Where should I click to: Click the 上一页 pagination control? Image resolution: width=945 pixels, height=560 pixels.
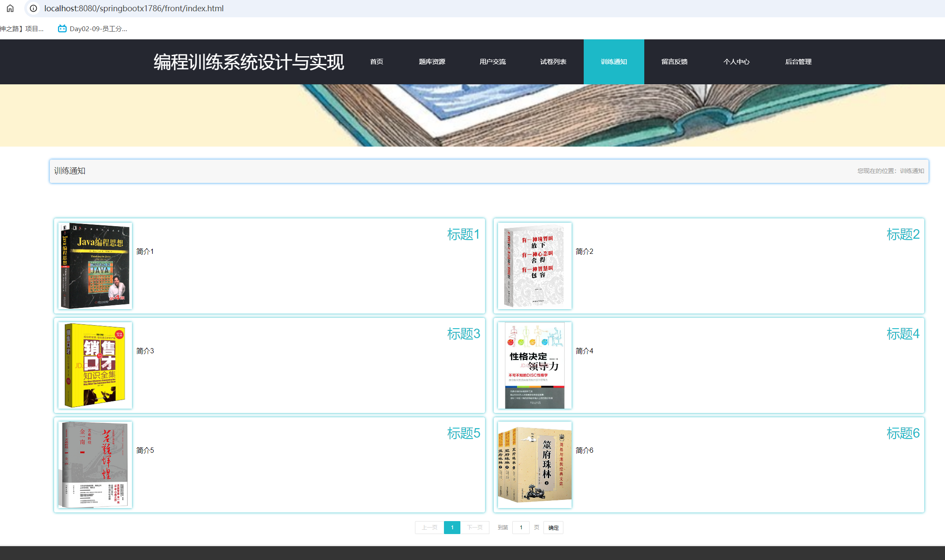[x=429, y=528]
